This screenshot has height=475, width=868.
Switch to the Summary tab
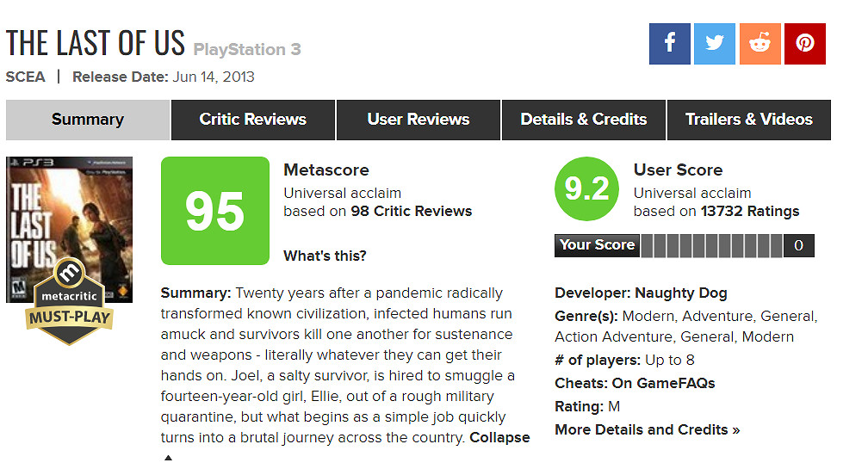pos(88,120)
